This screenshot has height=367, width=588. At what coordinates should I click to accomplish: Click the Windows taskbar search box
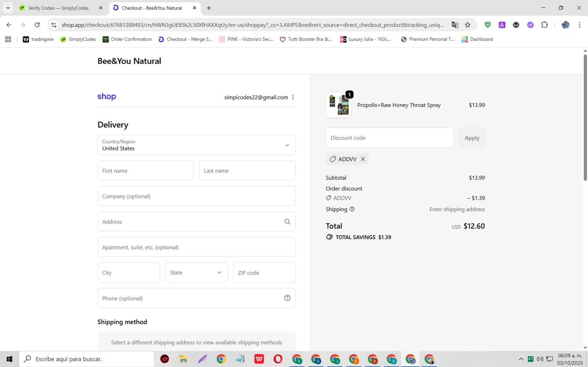(x=87, y=359)
